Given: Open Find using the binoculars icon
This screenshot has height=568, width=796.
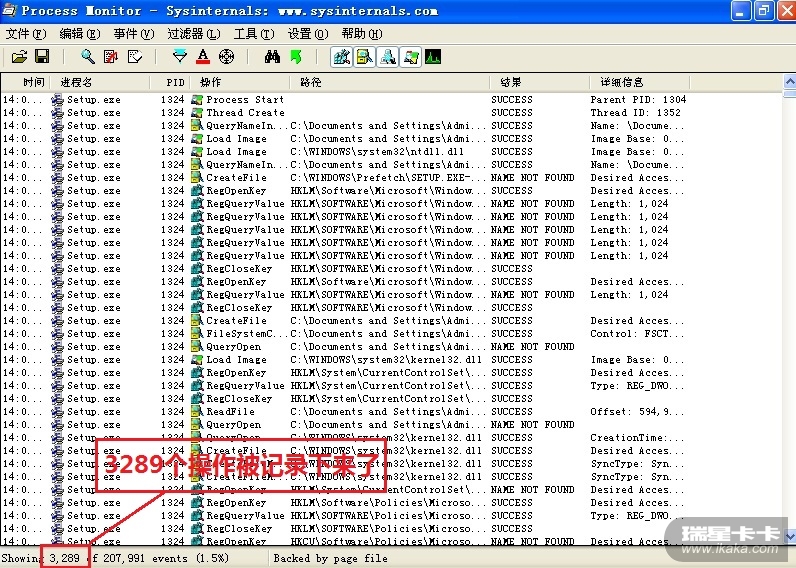Looking at the screenshot, I should pos(272,56).
